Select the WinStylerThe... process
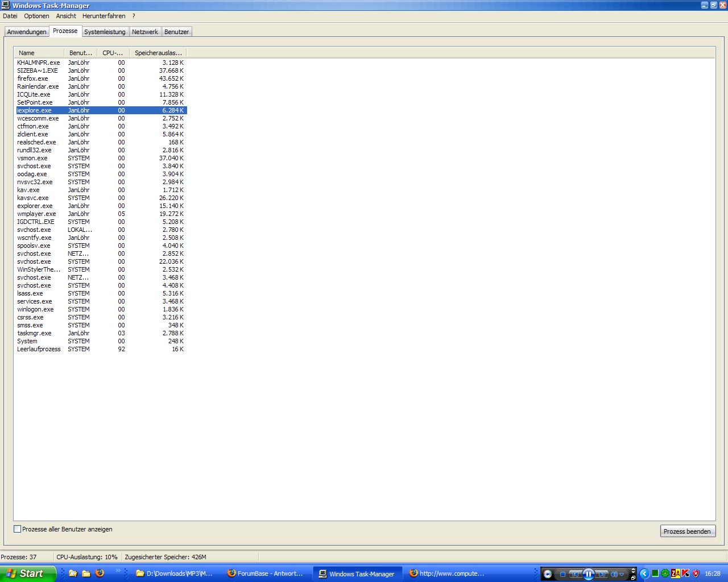Image resolution: width=728 pixels, height=582 pixels. click(x=101, y=269)
